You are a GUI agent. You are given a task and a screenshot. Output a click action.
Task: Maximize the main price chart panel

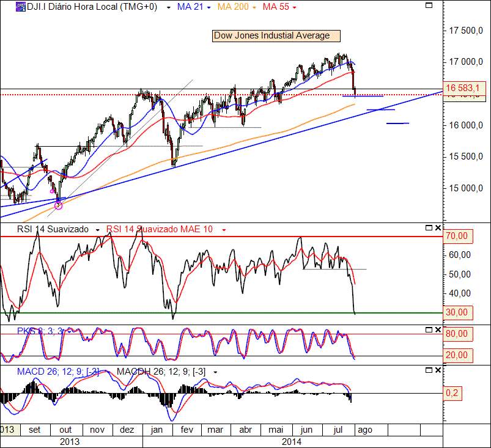point(429,6)
